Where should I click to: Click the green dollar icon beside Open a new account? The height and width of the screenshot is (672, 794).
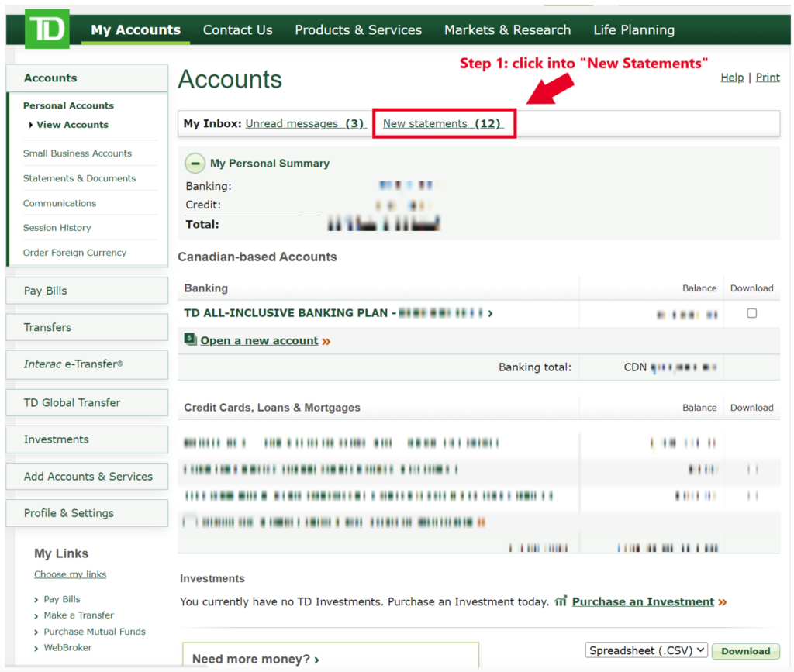(190, 339)
